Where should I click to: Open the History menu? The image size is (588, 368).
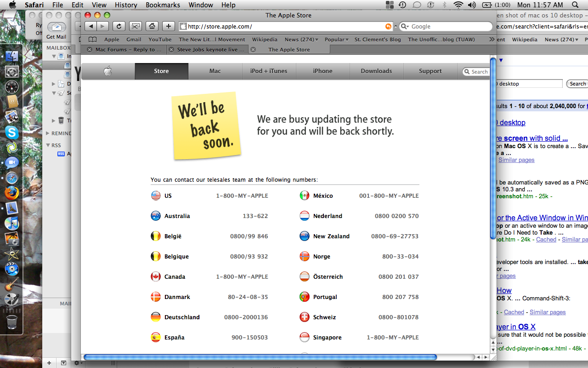pos(126,5)
